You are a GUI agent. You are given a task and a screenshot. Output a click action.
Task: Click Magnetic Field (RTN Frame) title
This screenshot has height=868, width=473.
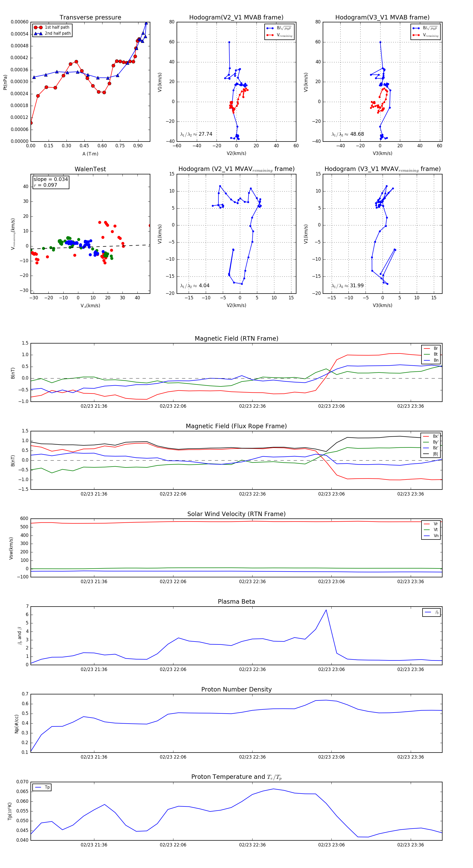(x=236, y=339)
